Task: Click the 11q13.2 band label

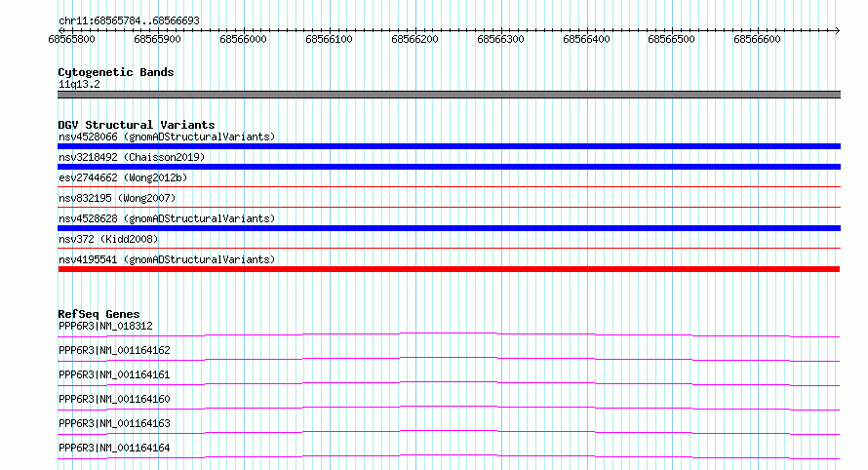Action: tap(79, 84)
